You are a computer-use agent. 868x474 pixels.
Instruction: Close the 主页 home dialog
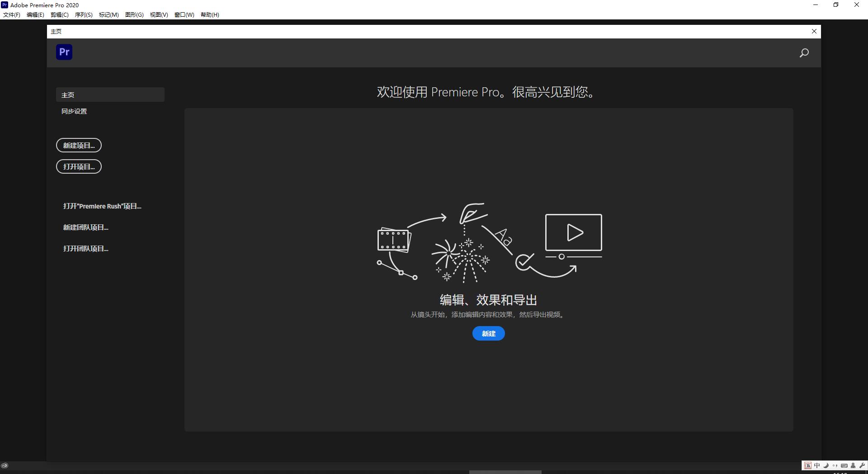pos(814,31)
